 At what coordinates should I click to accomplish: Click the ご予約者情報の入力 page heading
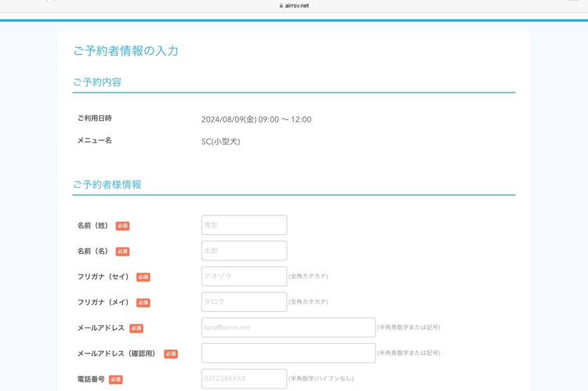coord(125,51)
